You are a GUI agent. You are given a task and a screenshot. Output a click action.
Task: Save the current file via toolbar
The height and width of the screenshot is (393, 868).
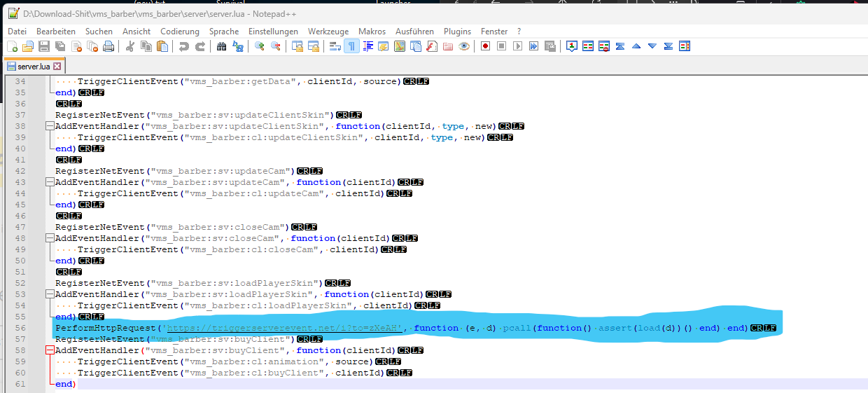pyautogui.click(x=44, y=46)
